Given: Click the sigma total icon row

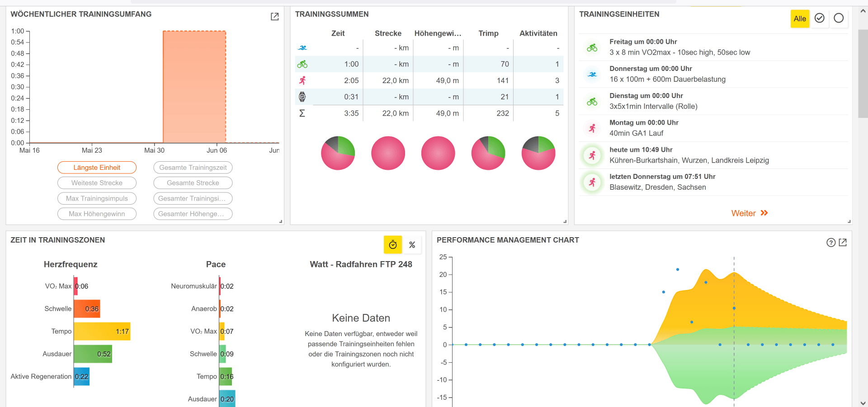Looking at the screenshot, I should (302, 113).
